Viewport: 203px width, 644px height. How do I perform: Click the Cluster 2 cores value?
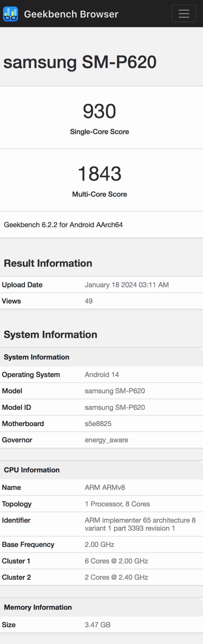click(116, 577)
